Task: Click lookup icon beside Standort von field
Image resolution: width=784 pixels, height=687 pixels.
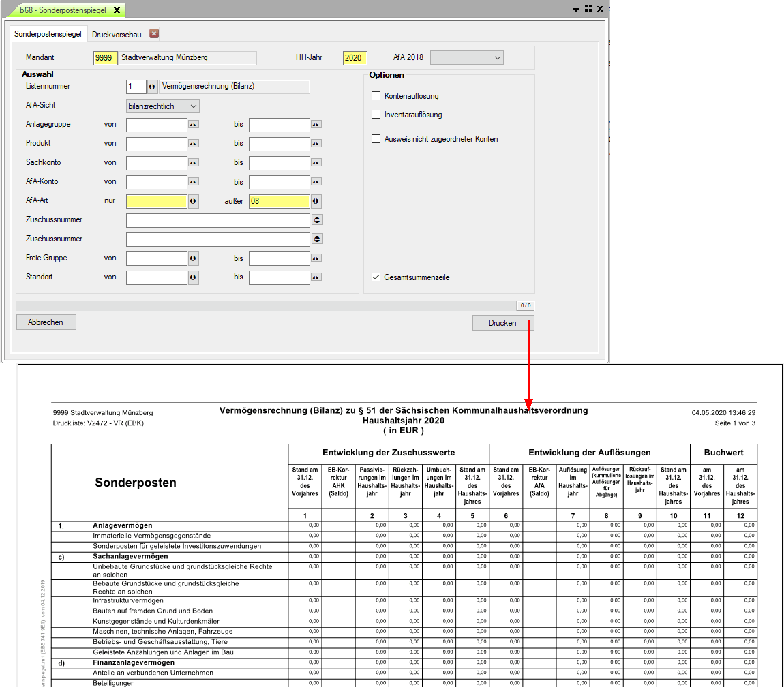Action: tap(194, 277)
